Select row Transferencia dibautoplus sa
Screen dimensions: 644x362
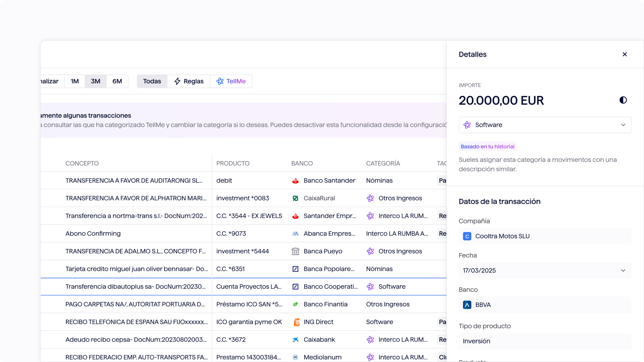coord(244,287)
